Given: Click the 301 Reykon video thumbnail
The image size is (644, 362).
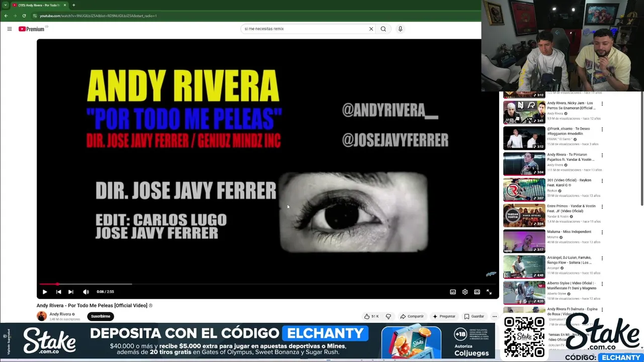Looking at the screenshot, I should tap(524, 189).
